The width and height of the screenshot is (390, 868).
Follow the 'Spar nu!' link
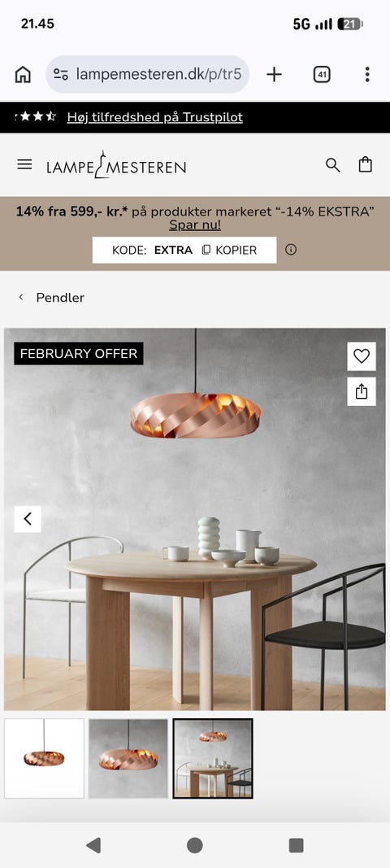pos(195,225)
